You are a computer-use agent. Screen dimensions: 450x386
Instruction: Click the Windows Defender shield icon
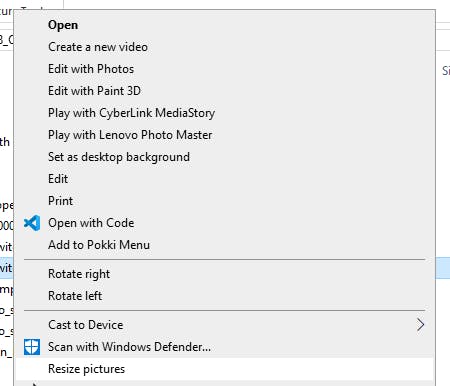click(32, 347)
